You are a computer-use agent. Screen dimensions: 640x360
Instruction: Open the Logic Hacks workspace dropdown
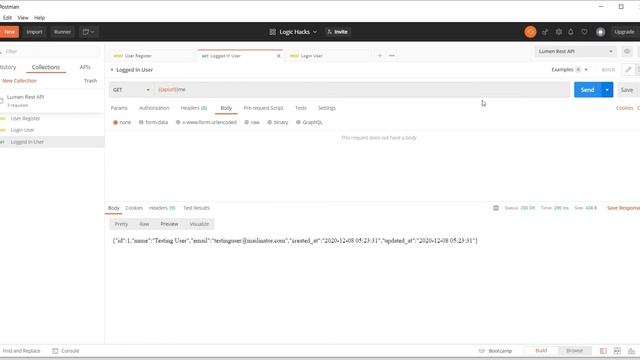298,32
